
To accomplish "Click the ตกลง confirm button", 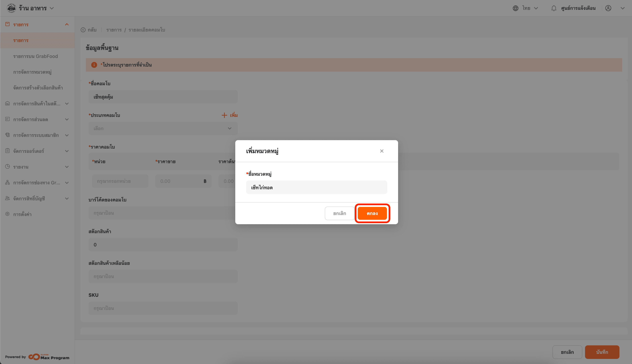I will tap(372, 213).
